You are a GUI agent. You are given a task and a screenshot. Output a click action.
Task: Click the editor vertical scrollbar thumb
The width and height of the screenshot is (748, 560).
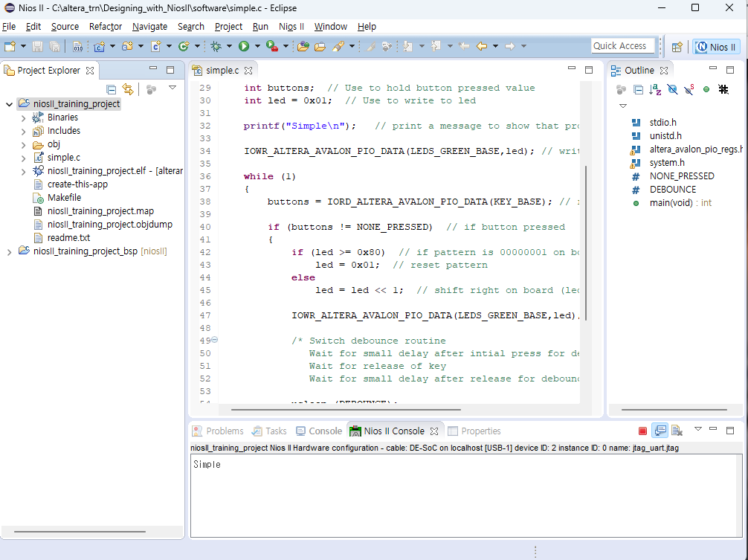(585, 242)
